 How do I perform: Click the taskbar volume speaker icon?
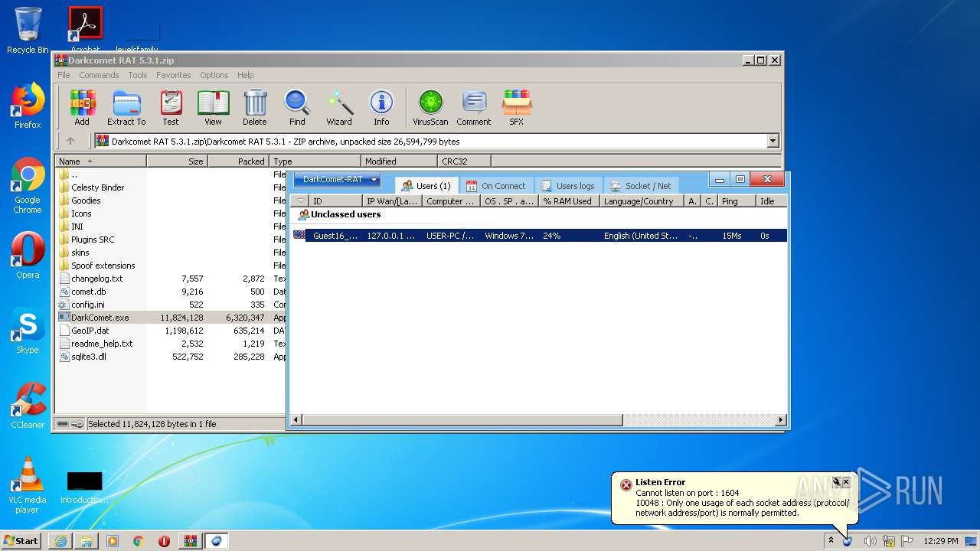pyautogui.click(x=870, y=541)
